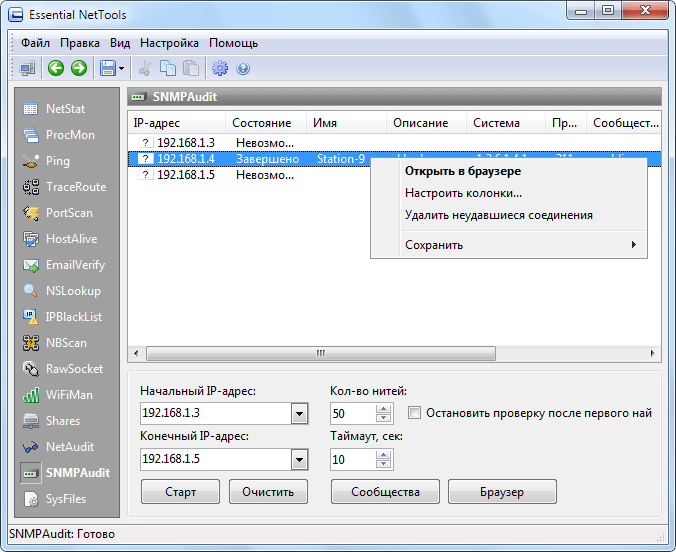Screen dimensions: 676x552
Task: Expand Начальный IP-адрес dropdown
Action: point(299,414)
